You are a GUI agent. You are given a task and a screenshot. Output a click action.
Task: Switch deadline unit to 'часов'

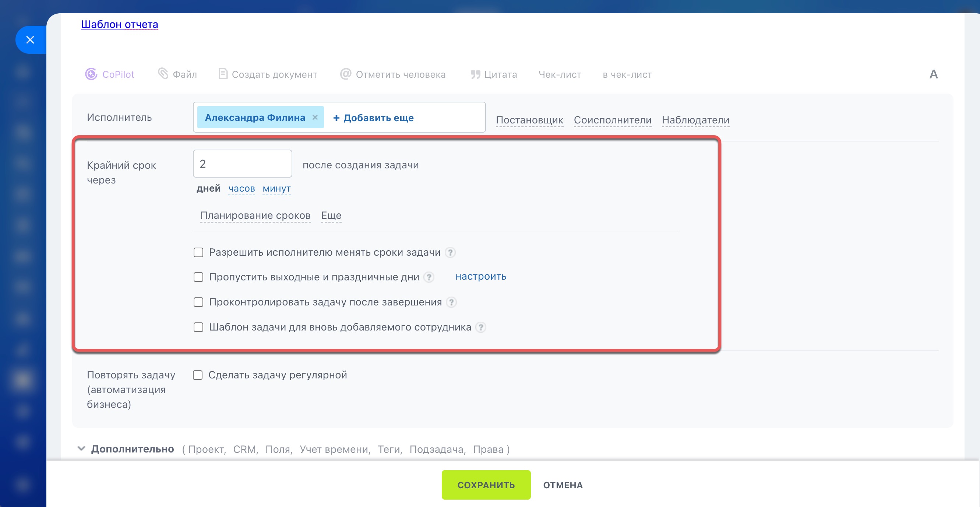[x=242, y=188]
